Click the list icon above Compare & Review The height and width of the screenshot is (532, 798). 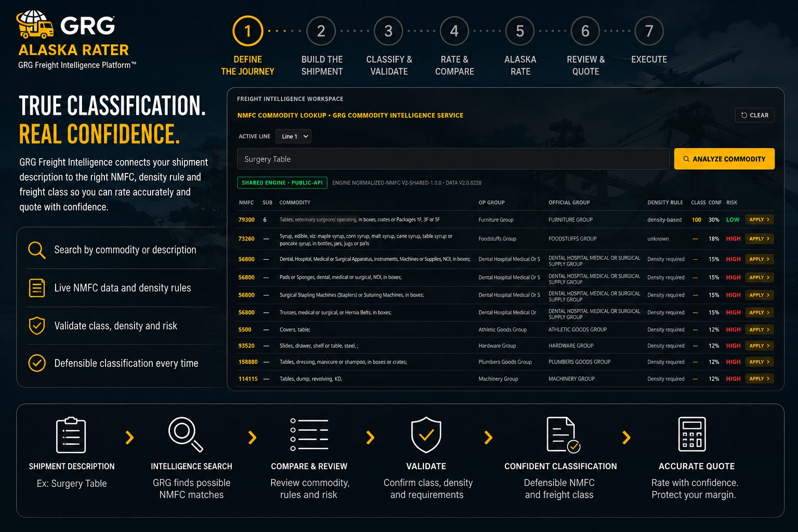309,434
